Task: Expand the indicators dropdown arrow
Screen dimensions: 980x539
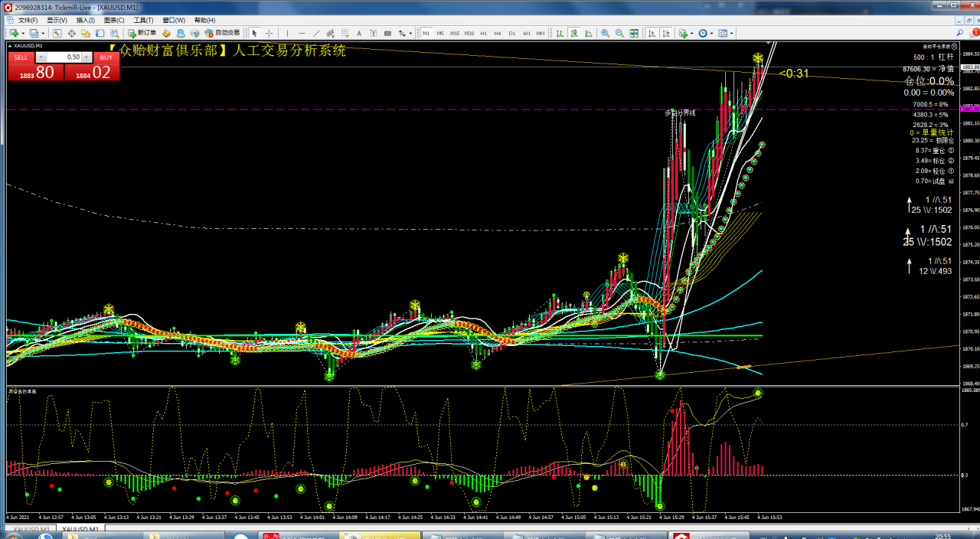Action: pyautogui.click(x=692, y=33)
